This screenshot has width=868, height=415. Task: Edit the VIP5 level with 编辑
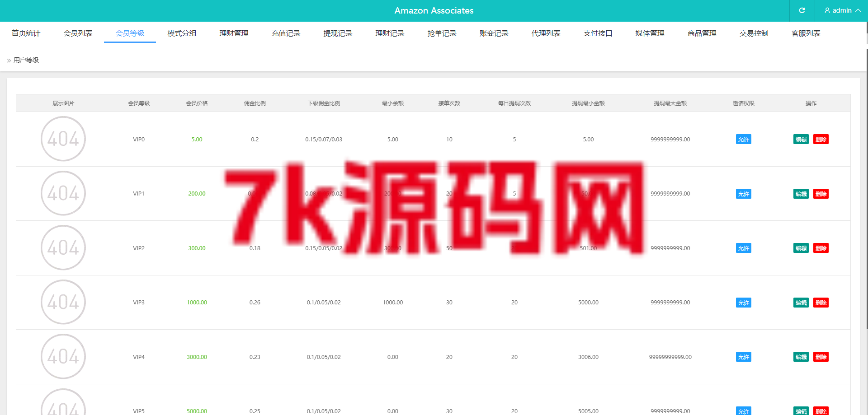[x=801, y=411]
